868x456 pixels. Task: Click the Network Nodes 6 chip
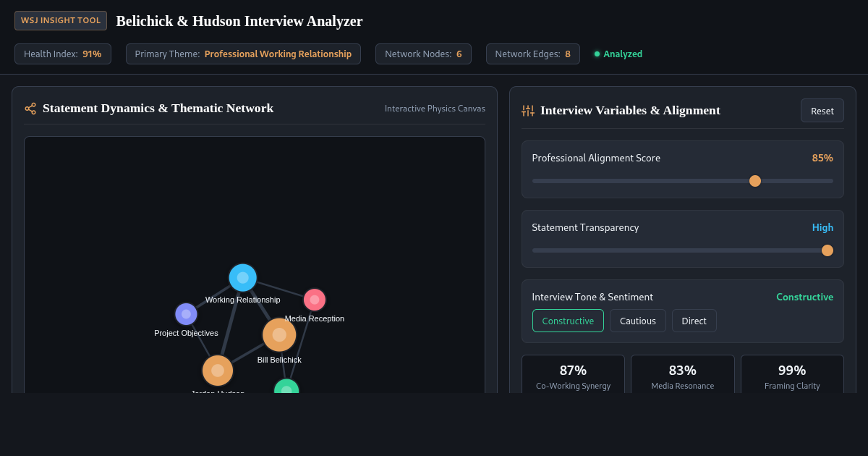click(423, 54)
